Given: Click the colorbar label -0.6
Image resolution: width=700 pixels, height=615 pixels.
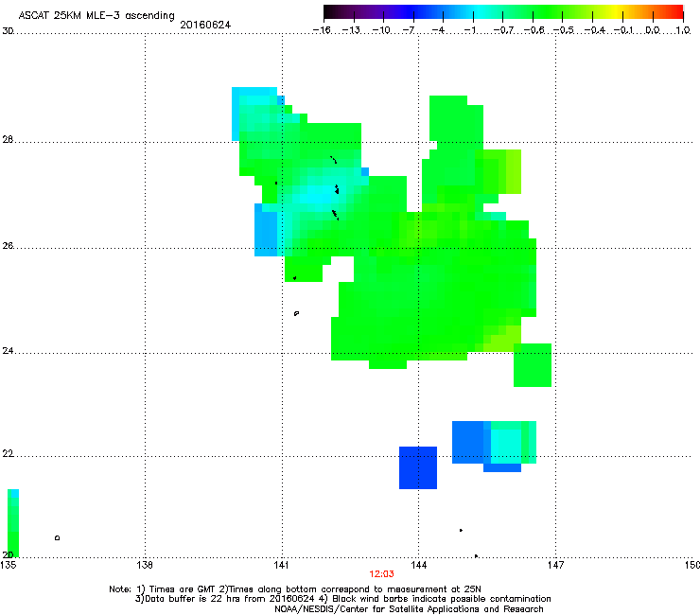Looking at the screenshot, I should [534, 30].
